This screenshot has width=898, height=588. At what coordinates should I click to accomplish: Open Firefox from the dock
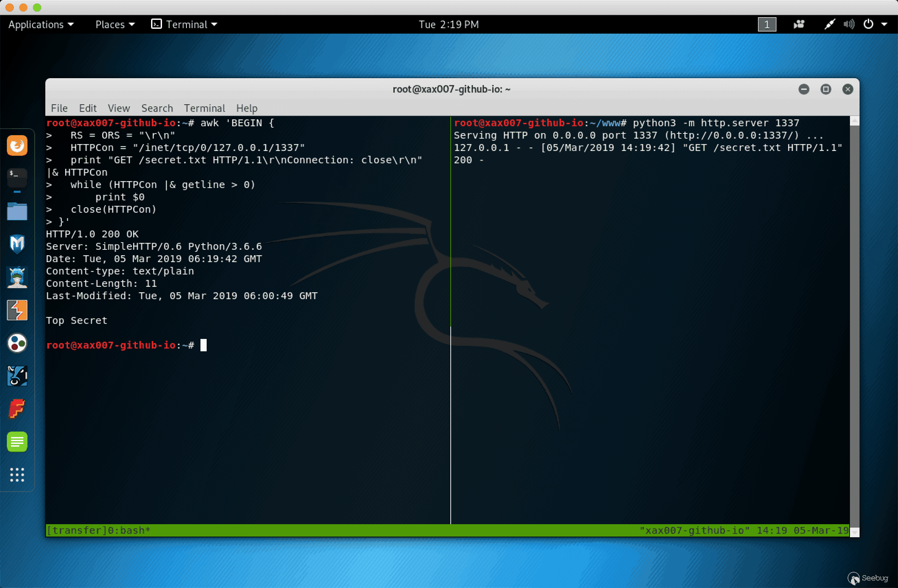pyautogui.click(x=17, y=145)
